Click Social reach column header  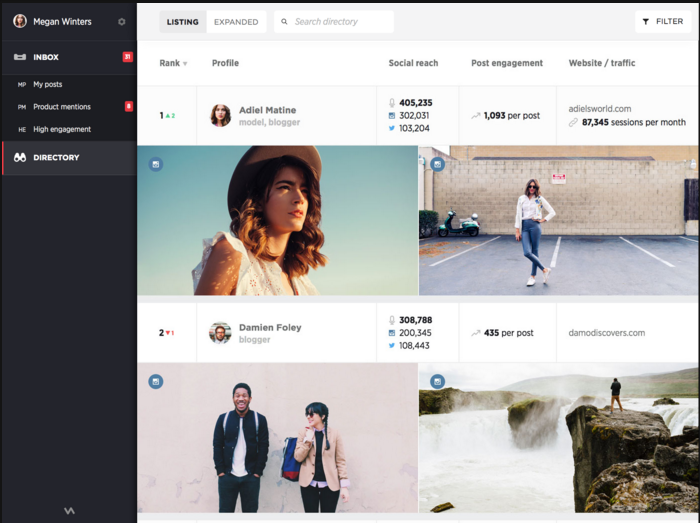(x=413, y=63)
